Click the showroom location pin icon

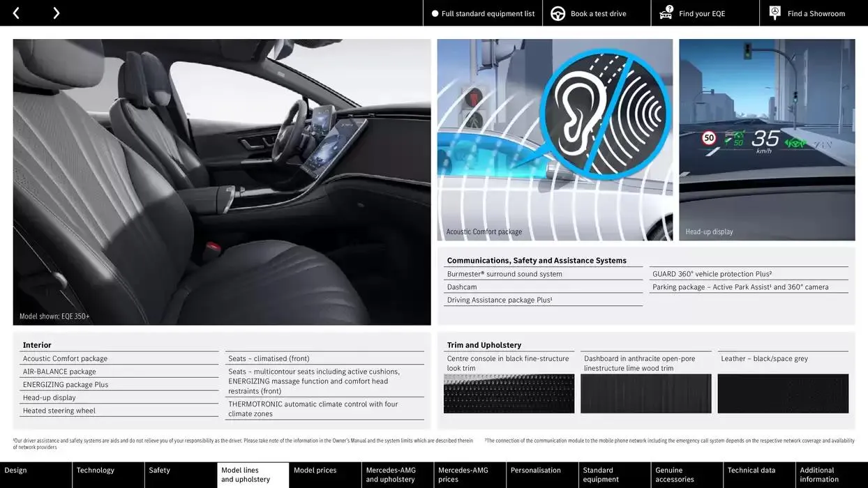pos(775,13)
